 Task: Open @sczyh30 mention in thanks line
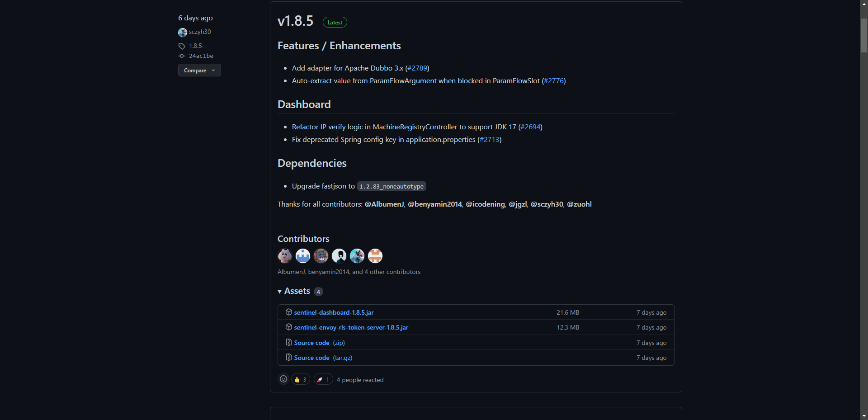pyautogui.click(x=547, y=204)
